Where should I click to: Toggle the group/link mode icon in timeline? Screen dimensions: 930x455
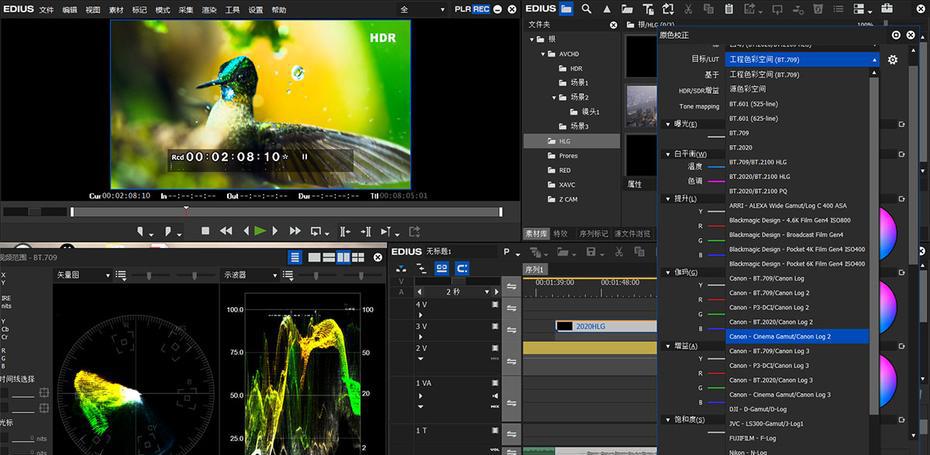441,269
